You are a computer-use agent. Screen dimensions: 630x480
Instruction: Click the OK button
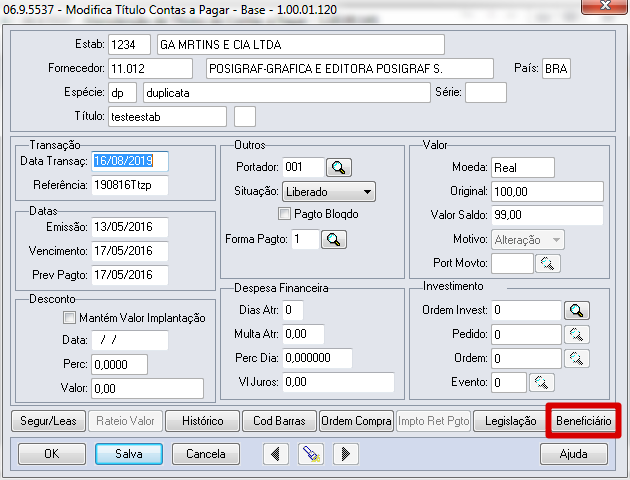51,454
